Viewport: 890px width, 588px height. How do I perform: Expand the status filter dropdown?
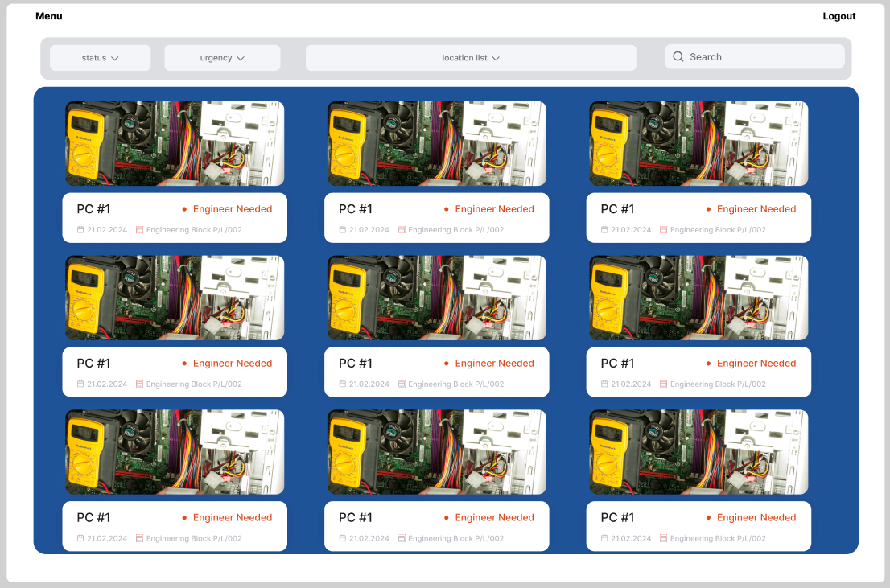coord(101,58)
